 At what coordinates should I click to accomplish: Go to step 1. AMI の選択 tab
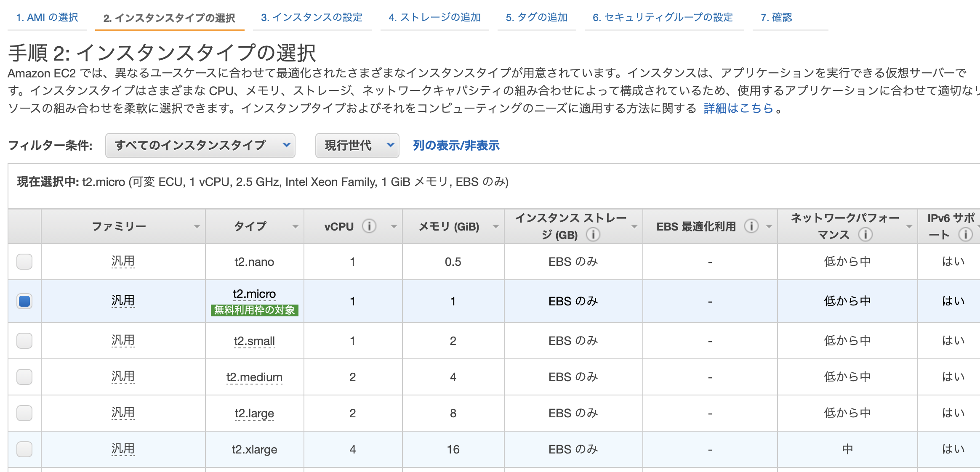pos(47,18)
